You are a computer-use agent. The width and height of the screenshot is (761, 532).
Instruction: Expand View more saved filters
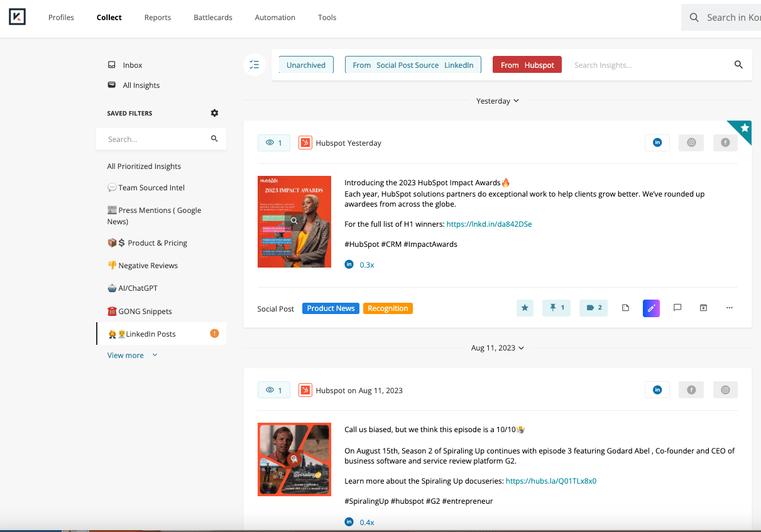[133, 356]
